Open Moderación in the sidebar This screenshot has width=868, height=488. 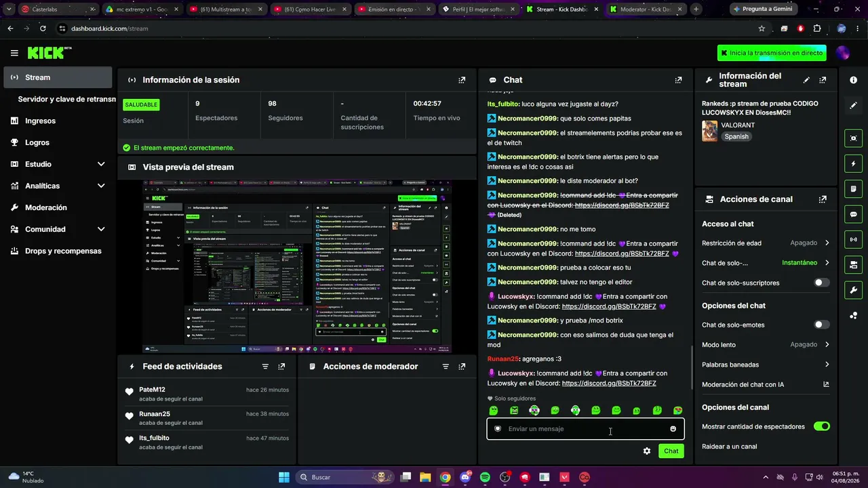(58, 207)
